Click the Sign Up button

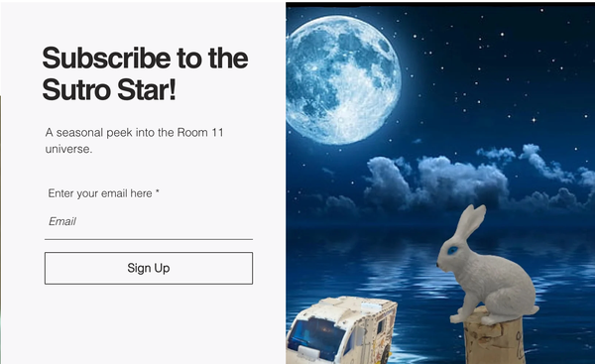[149, 268]
